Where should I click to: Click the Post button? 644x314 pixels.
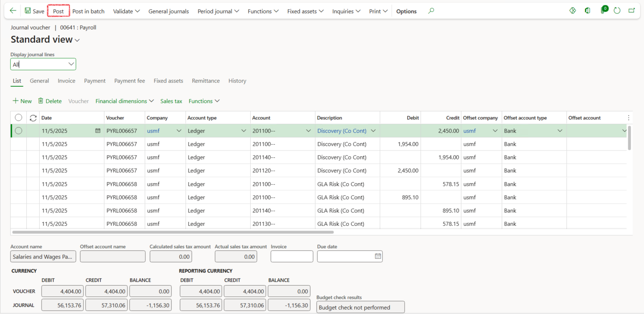pos(58,11)
